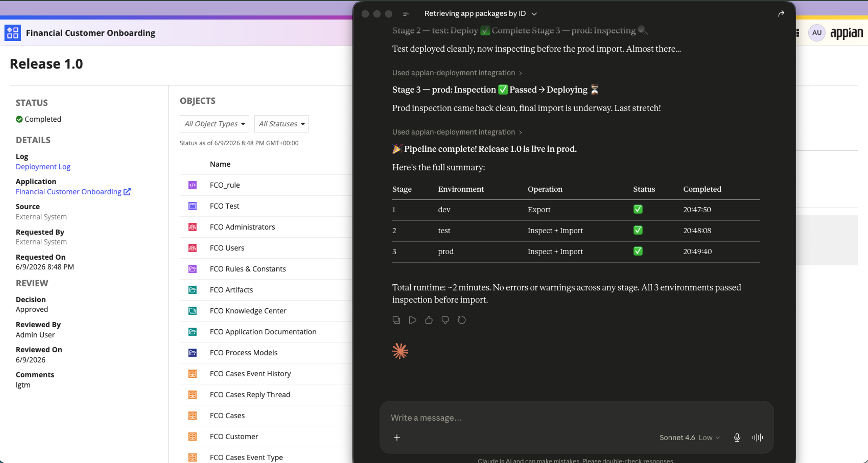Click the FCO Users group icon
Image resolution: width=868 pixels, height=463 pixels.
pos(192,248)
